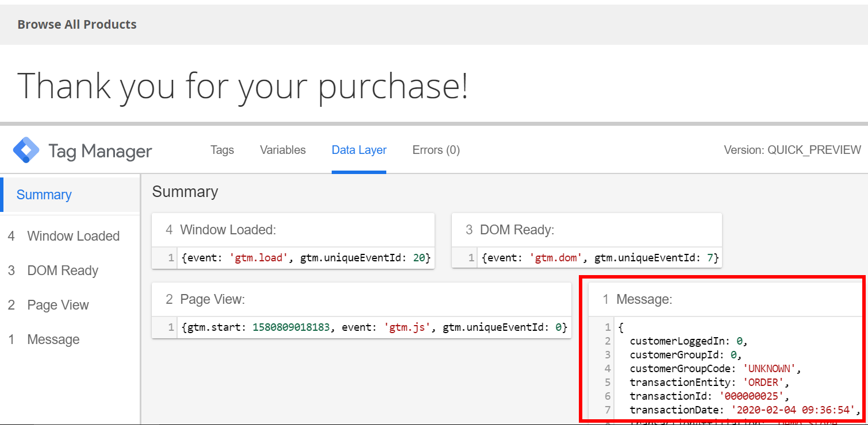
Task: Click the gtm.dom code line
Action: tap(600, 258)
